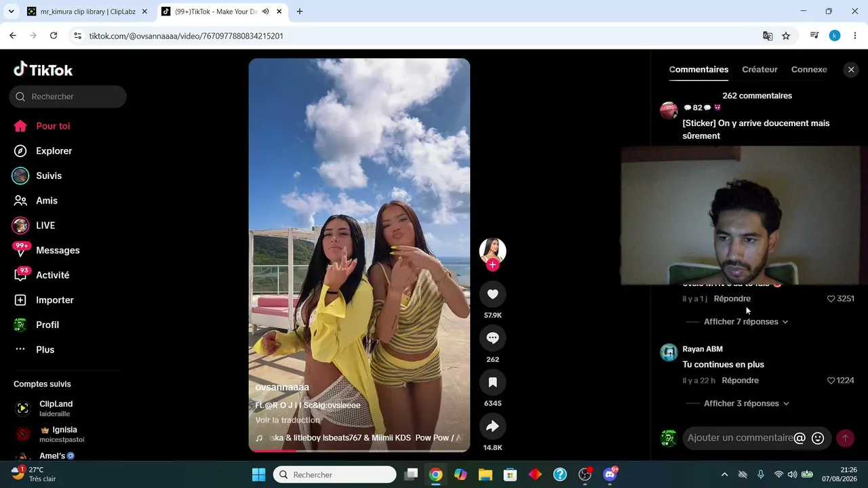Toggle the microphone icon in system tray
The height and width of the screenshot is (488, 868).
pos(761,474)
